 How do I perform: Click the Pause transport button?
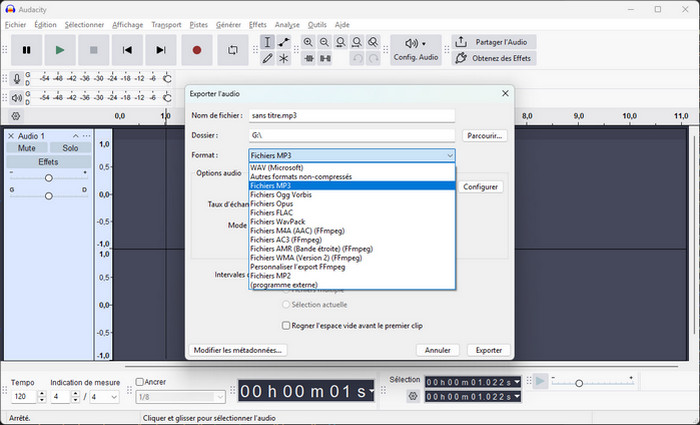pos(27,50)
